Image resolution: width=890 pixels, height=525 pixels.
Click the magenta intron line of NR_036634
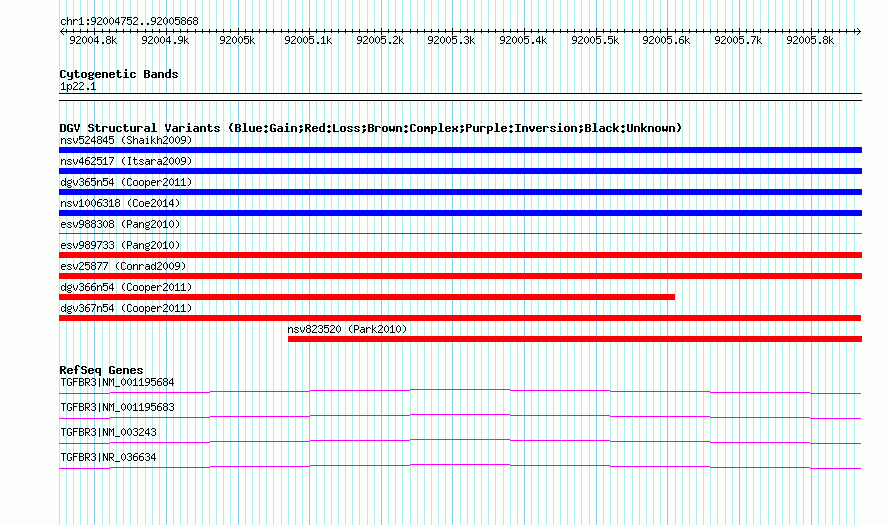coord(460,466)
